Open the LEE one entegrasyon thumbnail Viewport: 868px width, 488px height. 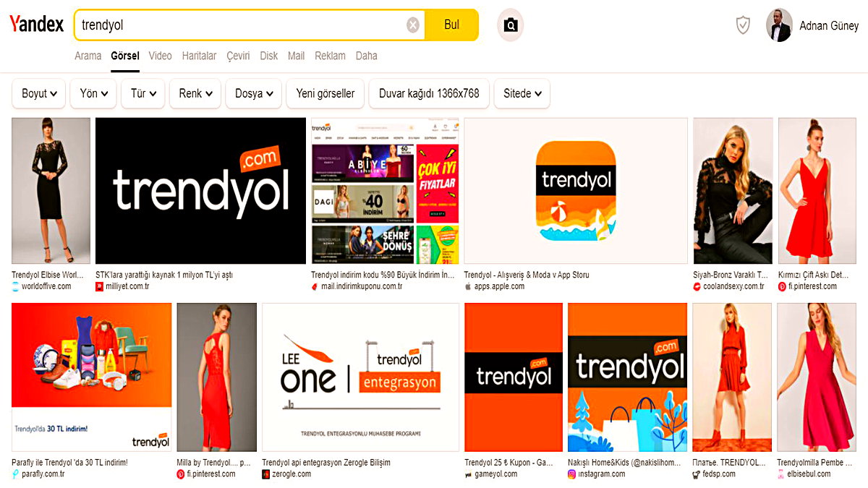point(360,377)
